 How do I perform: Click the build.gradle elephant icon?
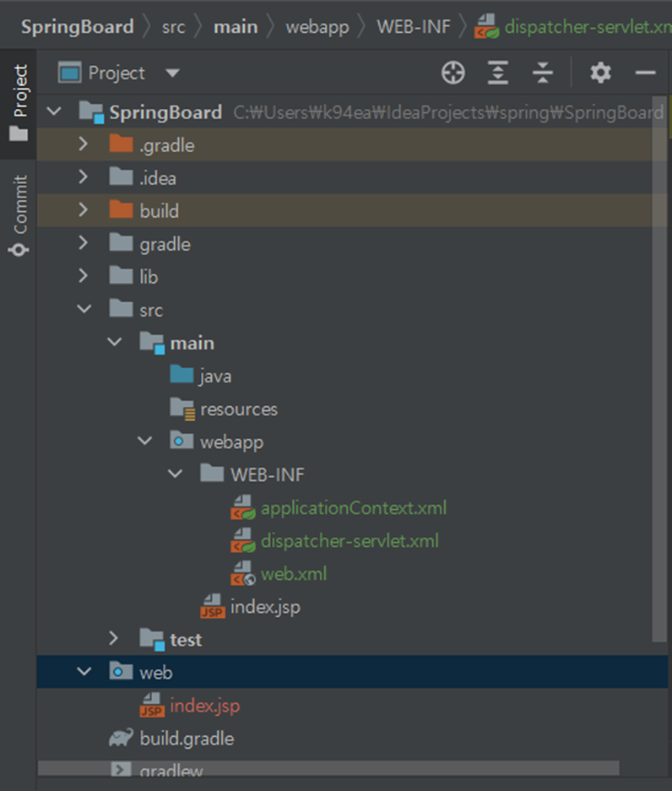tap(122, 739)
